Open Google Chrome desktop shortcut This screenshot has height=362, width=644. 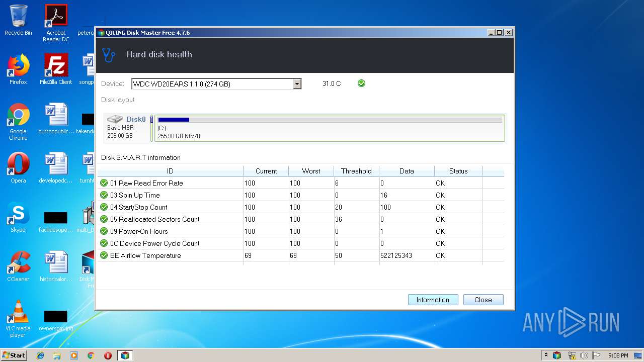click(18, 122)
